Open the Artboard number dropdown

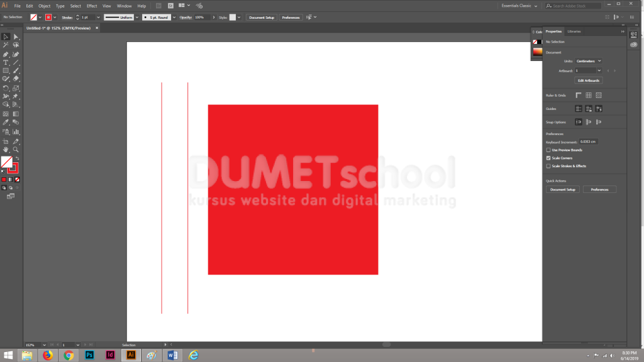(x=599, y=70)
